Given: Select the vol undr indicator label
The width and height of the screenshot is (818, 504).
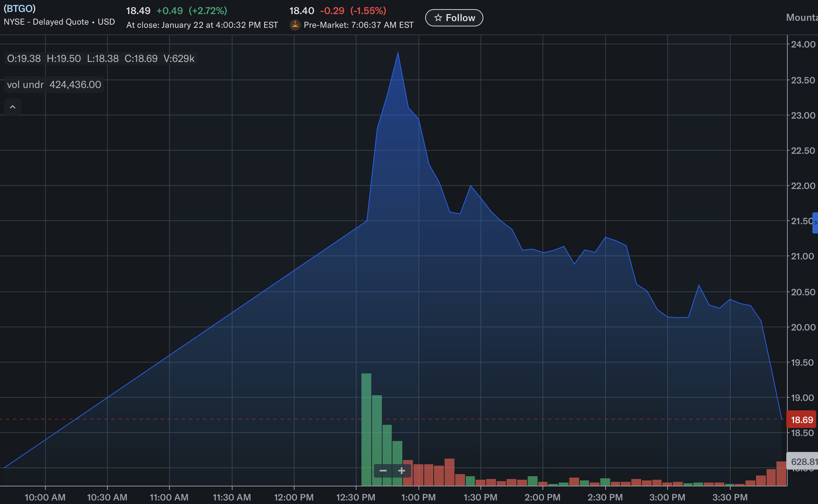Looking at the screenshot, I should 25,85.
